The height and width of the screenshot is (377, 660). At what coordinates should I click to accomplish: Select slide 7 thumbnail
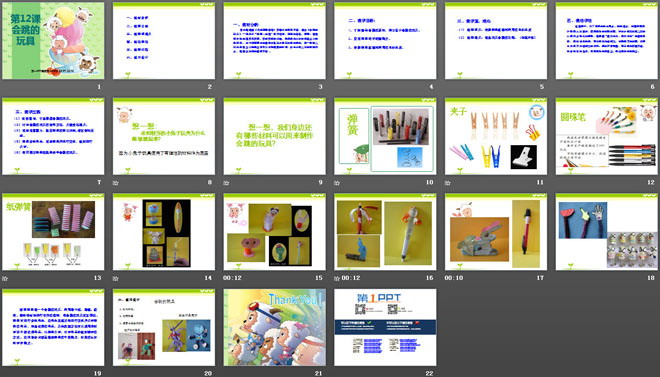(53, 136)
